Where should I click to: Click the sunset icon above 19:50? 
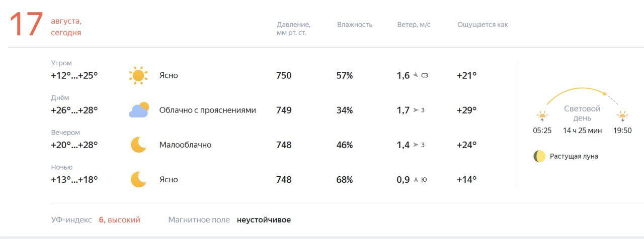click(622, 116)
